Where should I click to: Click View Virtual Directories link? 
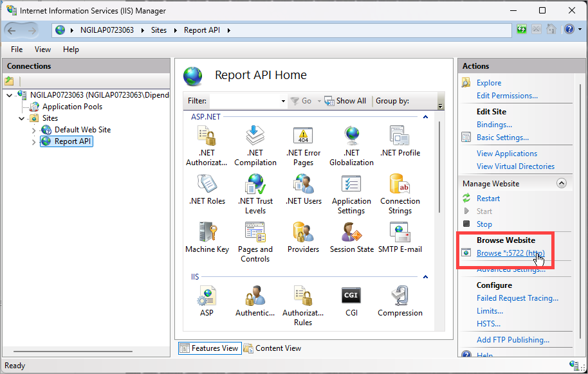(515, 166)
